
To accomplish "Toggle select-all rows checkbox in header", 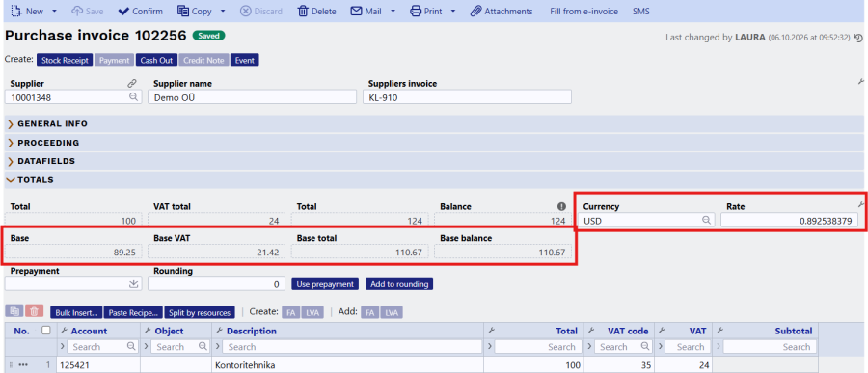I will click(x=46, y=331).
